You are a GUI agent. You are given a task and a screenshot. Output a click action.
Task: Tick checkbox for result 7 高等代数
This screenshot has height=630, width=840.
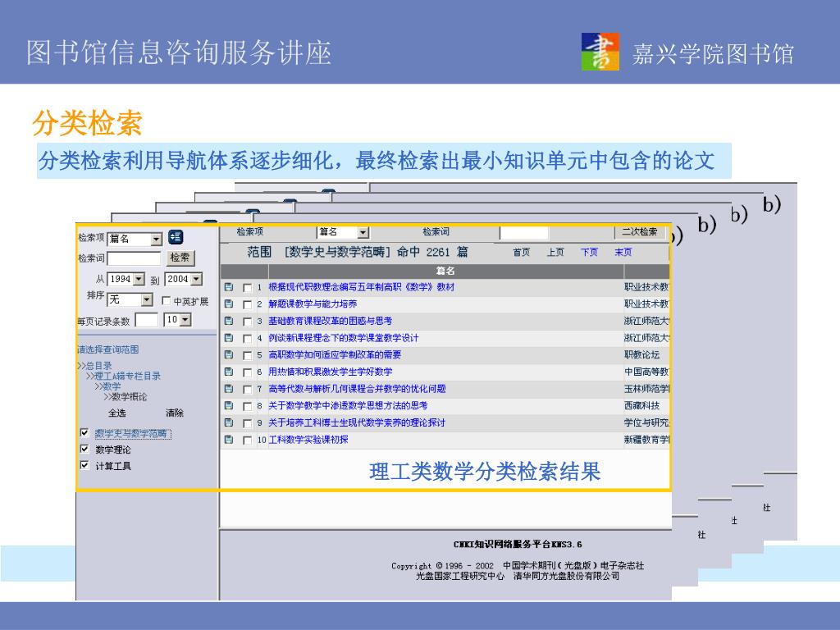point(247,389)
